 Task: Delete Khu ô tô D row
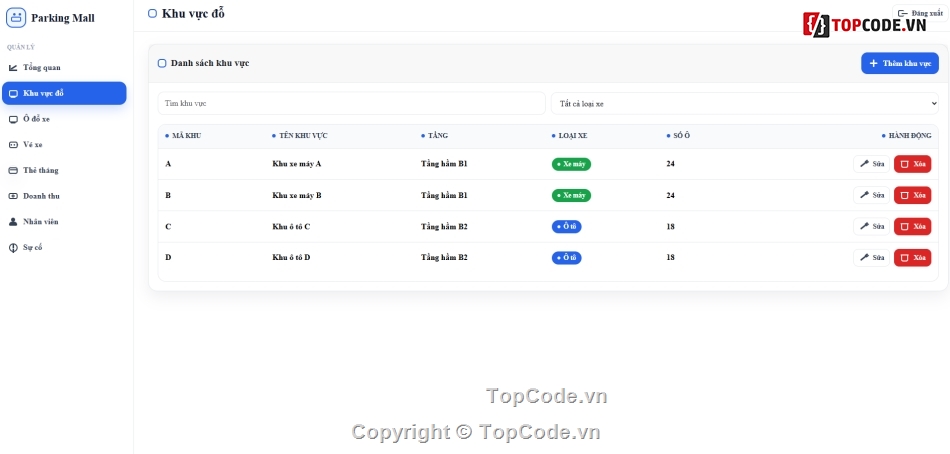[912, 258]
